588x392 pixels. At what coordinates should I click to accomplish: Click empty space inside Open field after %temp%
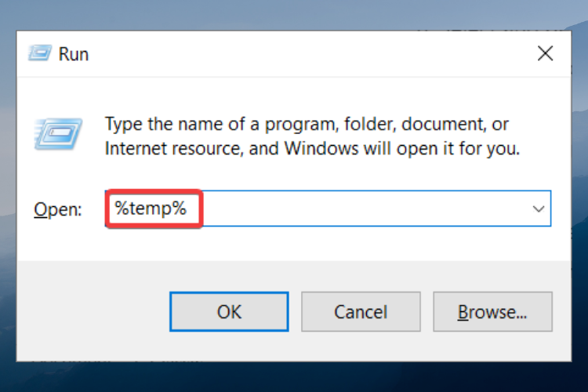point(364,209)
